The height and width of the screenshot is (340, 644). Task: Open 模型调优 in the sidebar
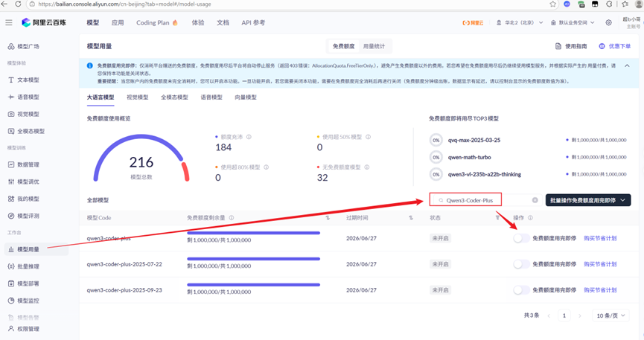coord(24,182)
